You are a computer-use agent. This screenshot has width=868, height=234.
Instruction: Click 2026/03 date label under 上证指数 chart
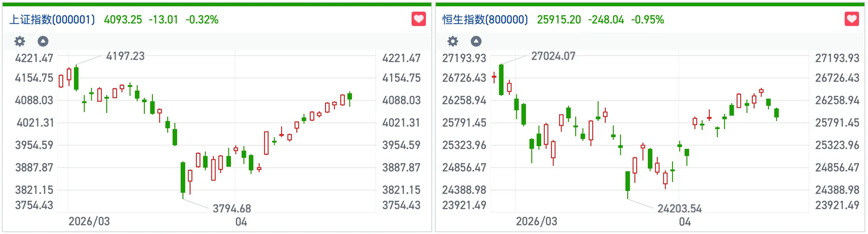pyautogui.click(x=89, y=221)
